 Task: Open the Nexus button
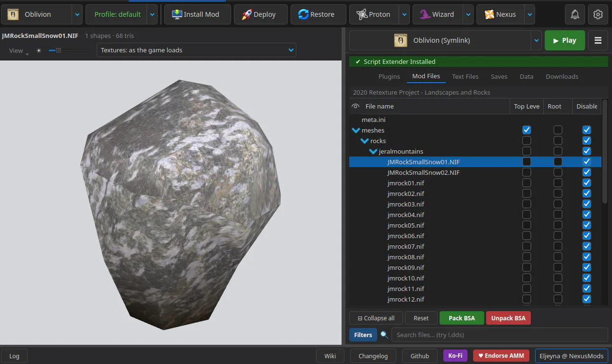click(501, 14)
